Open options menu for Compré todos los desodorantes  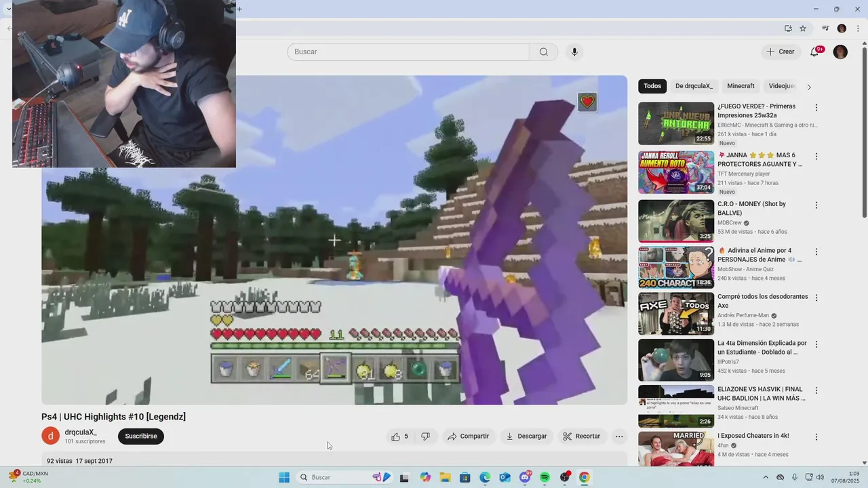(x=816, y=298)
